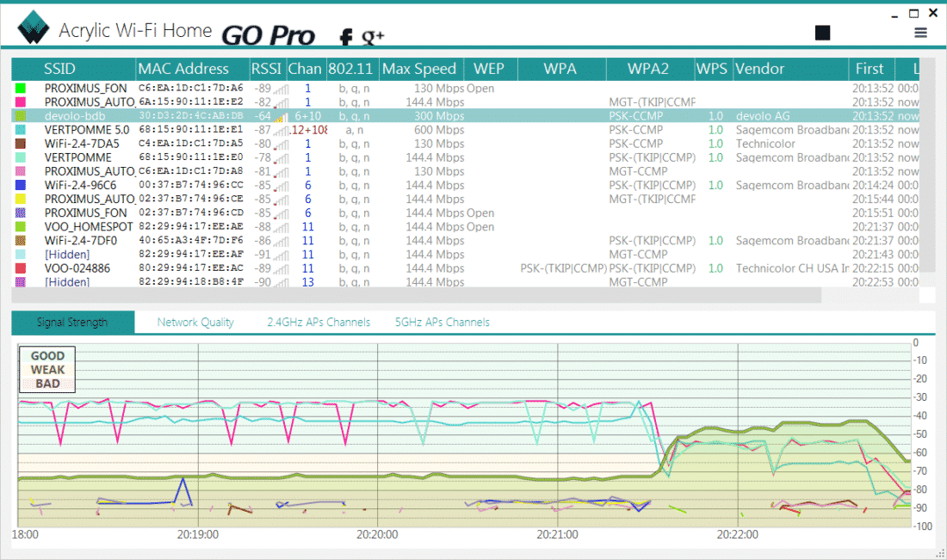Open the 5GHz APs Channels tab

[x=443, y=323]
